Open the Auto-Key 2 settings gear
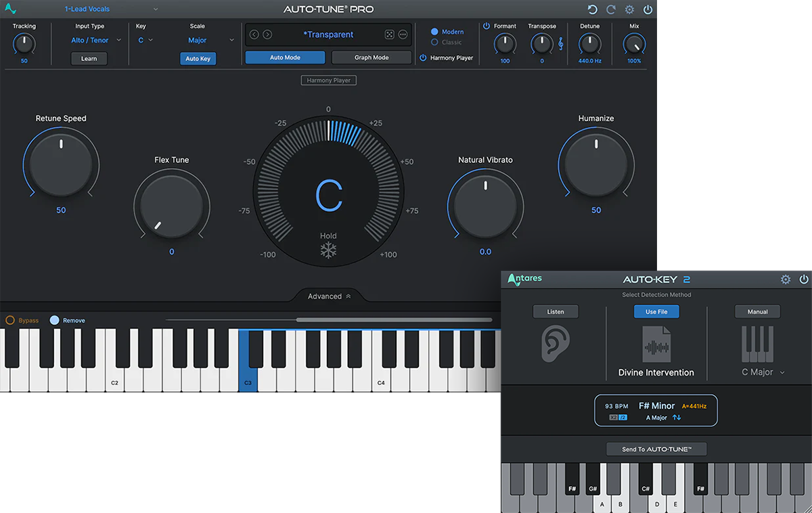 click(786, 280)
